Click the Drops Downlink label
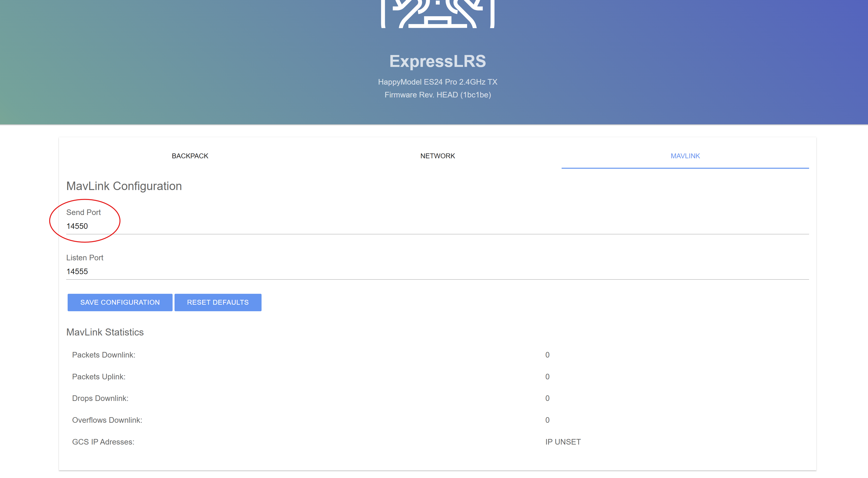 pos(100,398)
